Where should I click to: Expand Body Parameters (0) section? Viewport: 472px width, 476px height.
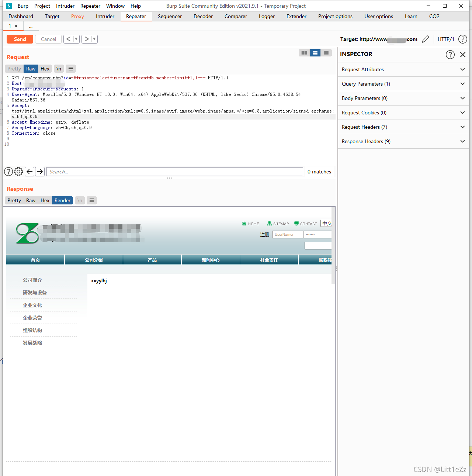point(403,98)
